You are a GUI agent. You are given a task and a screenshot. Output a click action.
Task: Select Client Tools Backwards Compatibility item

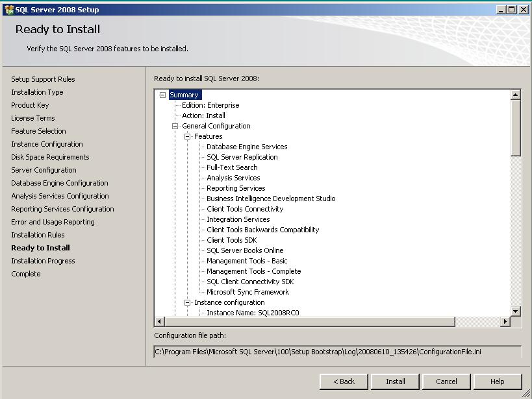pyautogui.click(x=263, y=230)
